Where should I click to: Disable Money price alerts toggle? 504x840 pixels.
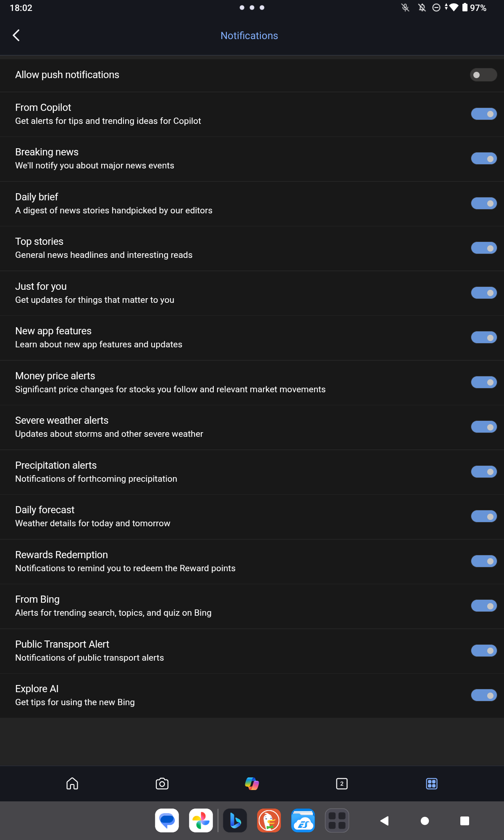coord(484,382)
